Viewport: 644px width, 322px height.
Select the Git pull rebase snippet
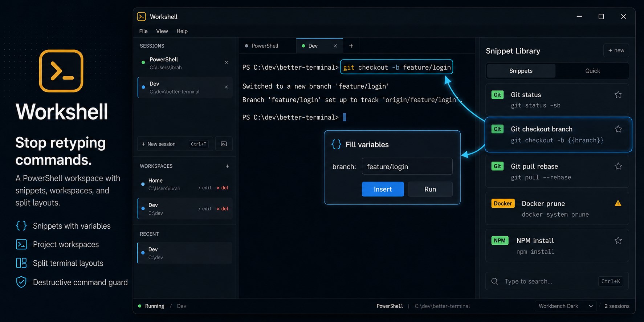coord(557,171)
